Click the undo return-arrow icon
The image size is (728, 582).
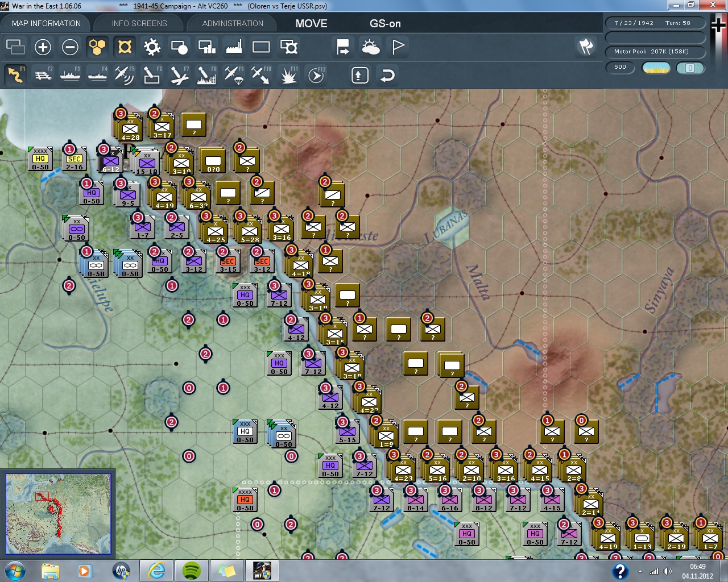pyautogui.click(x=387, y=75)
